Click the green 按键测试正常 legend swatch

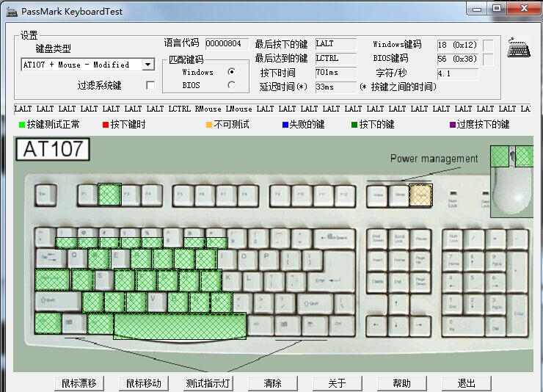[x=22, y=125]
